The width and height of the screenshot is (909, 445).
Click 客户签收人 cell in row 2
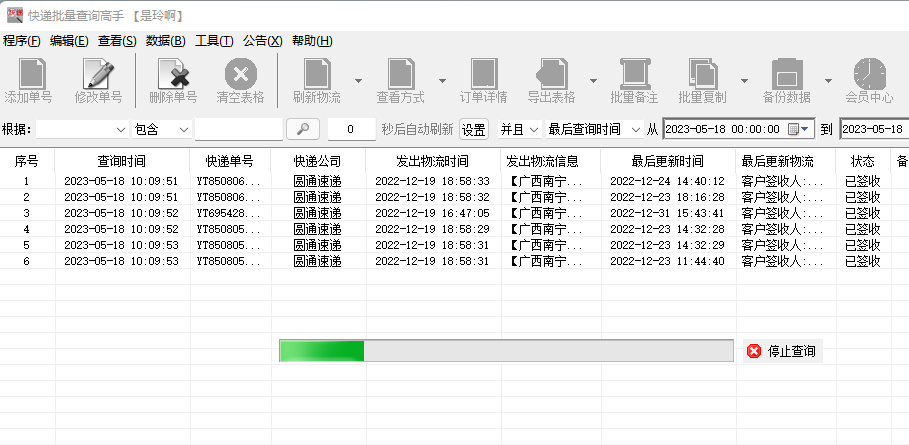[x=782, y=198]
